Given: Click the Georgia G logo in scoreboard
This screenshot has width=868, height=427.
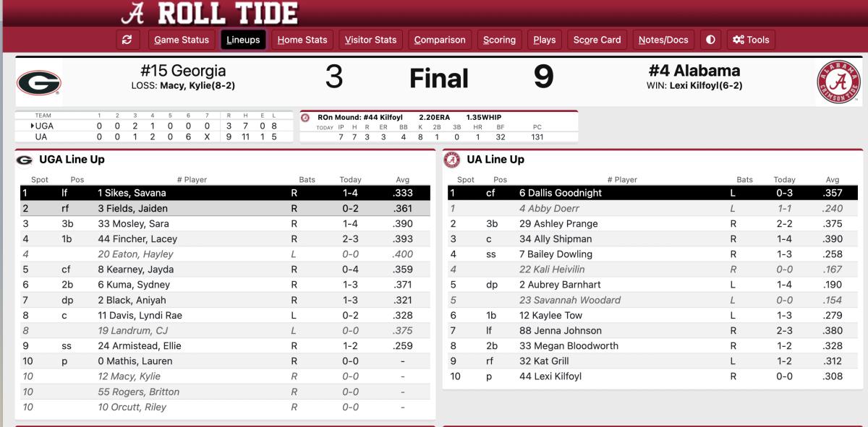Looking at the screenshot, I should [x=39, y=83].
